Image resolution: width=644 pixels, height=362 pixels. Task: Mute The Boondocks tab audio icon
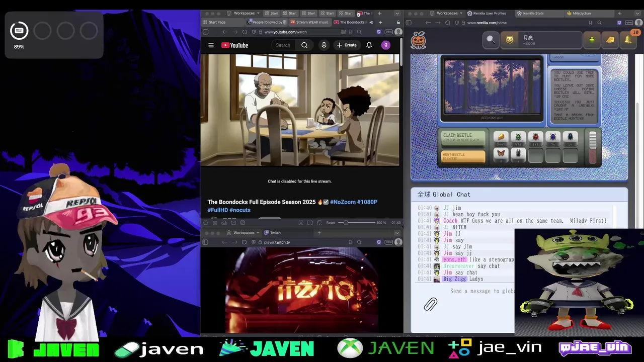[x=371, y=22]
